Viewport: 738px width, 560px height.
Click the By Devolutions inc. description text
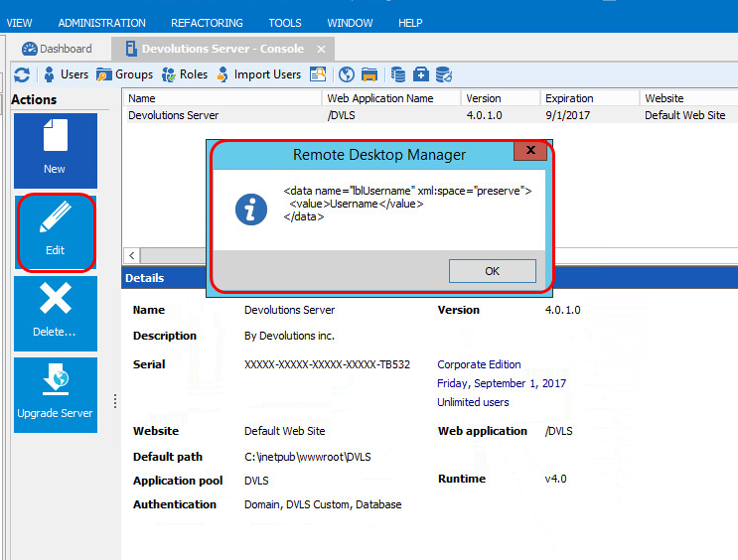coord(289,336)
